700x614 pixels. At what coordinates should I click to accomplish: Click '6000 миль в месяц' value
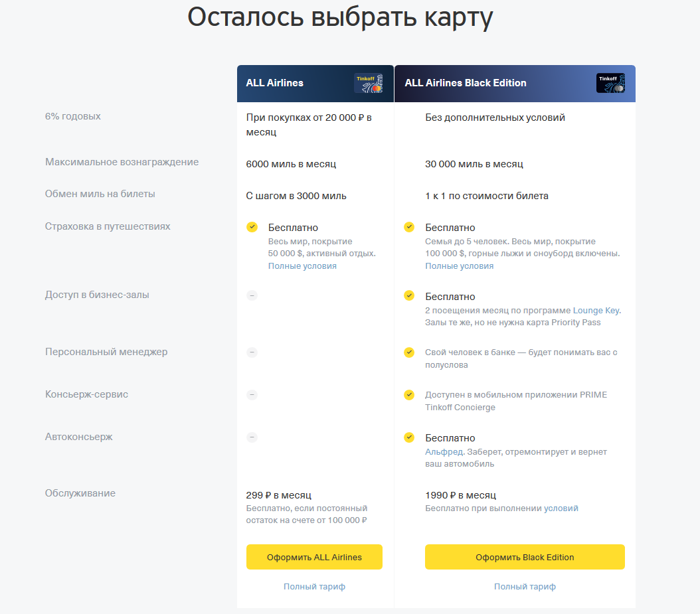pos(291,164)
